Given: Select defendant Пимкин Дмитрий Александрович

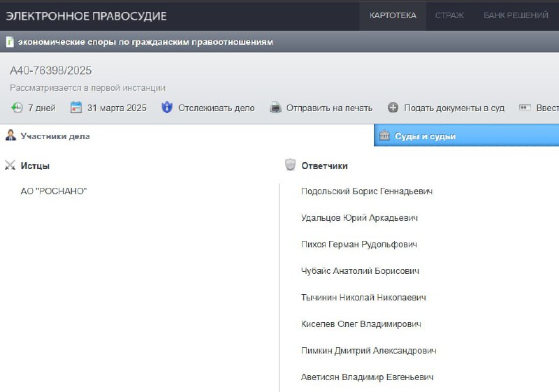Looking at the screenshot, I should click(x=369, y=351).
